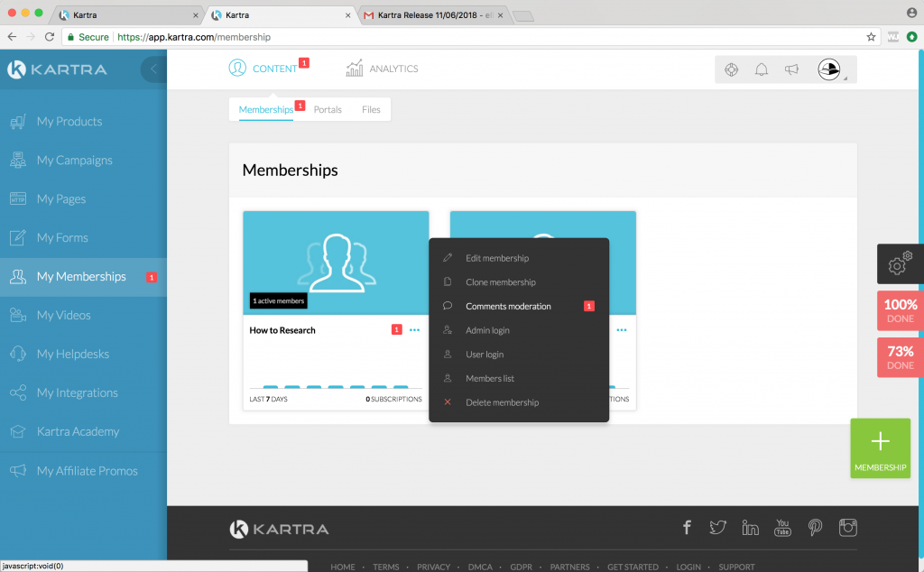Select the Portals sub-tab
Image resolution: width=924 pixels, height=572 pixels.
(x=328, y=109)
